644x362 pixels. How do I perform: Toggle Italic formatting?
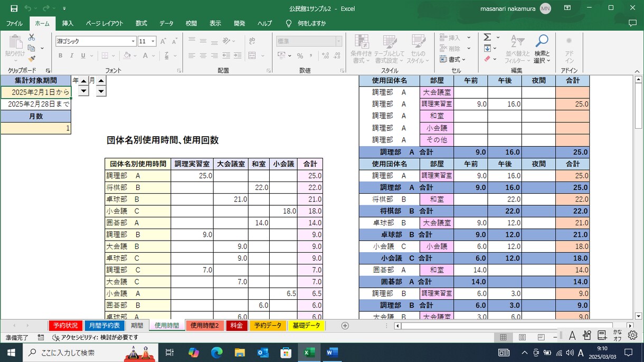72,55
